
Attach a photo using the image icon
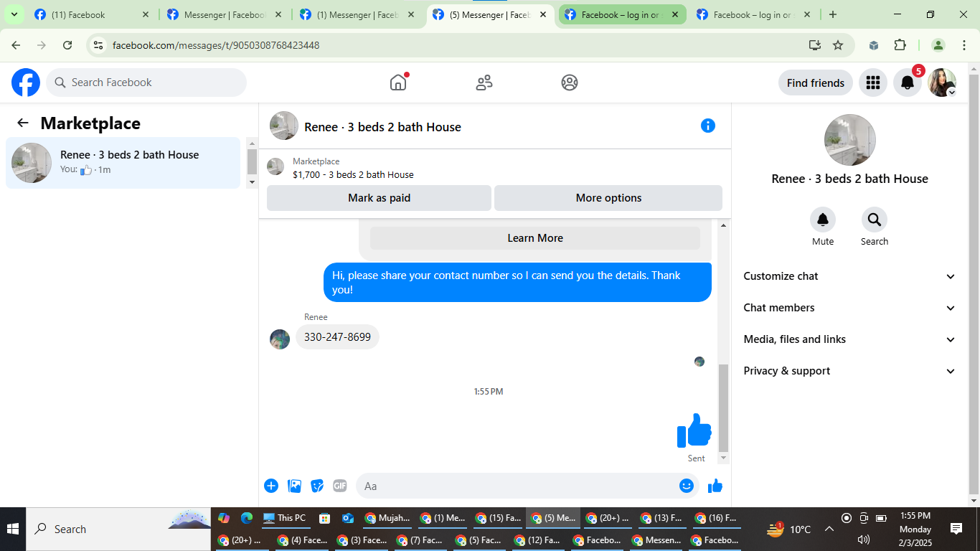[x=294, y=486]
